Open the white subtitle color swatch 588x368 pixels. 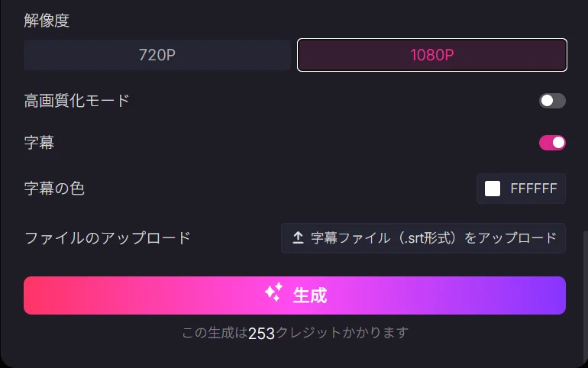pyautogui.click(x=493, y=189)
